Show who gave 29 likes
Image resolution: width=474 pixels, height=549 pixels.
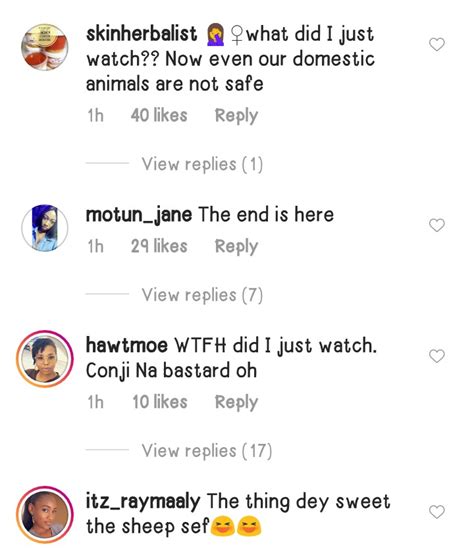(159, 246)
